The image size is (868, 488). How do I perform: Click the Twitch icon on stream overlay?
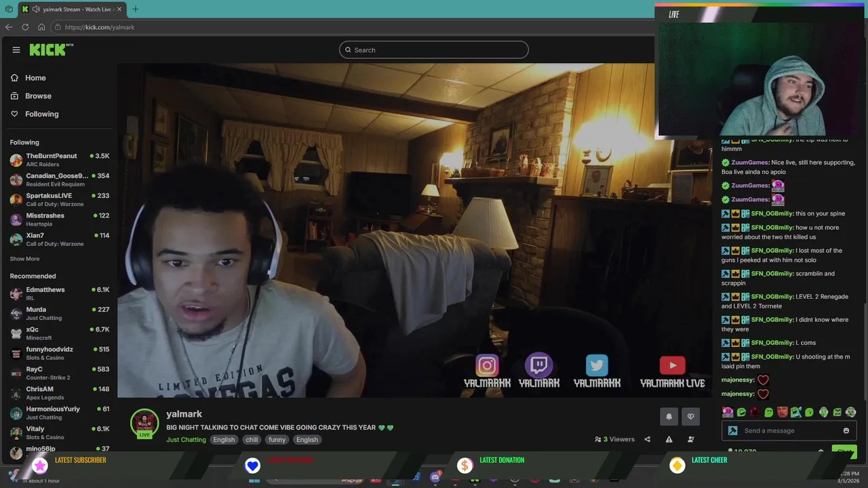pos(539,366)
